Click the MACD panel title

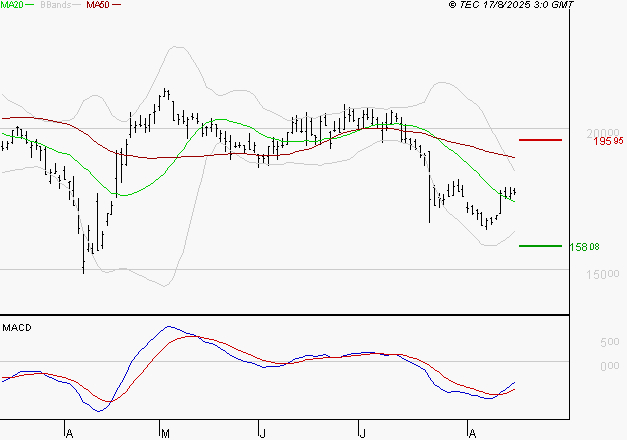(15, 328)
